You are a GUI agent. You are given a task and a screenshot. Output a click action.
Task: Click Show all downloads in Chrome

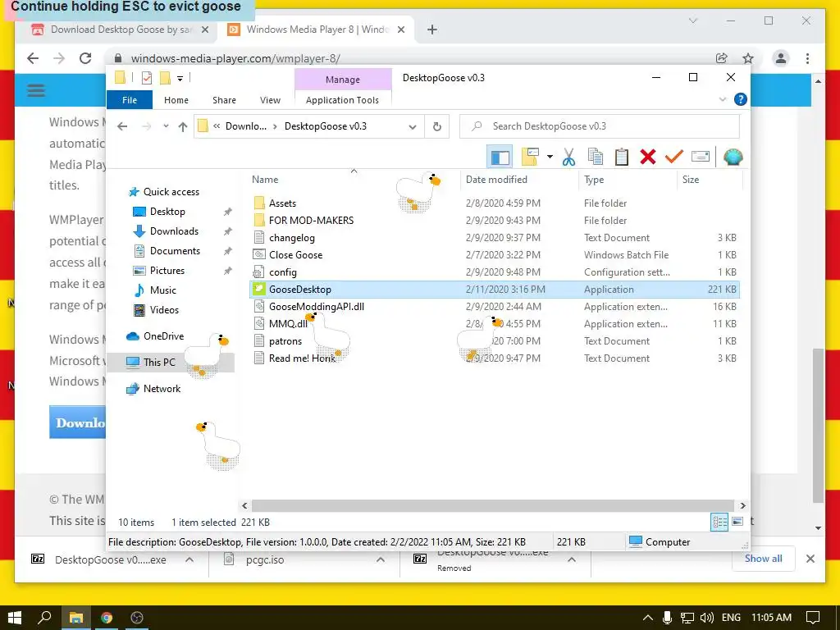click(764, 559)
